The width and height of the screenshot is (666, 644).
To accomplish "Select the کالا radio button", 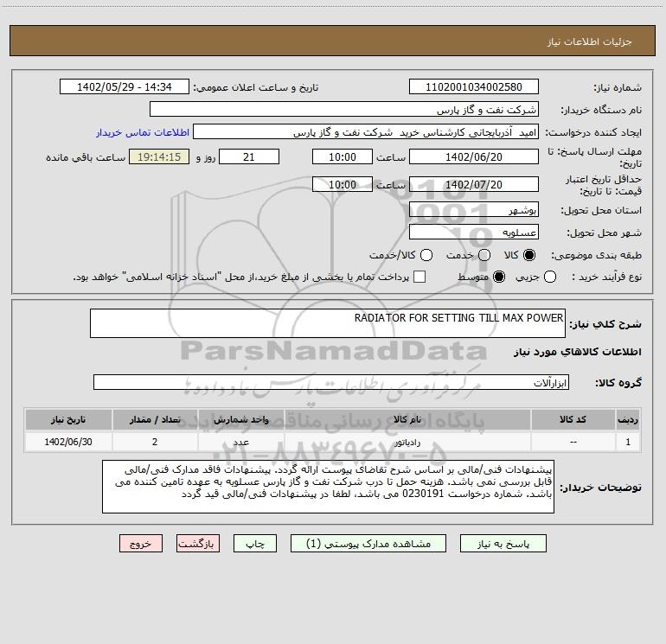I will tap(529, 255).
